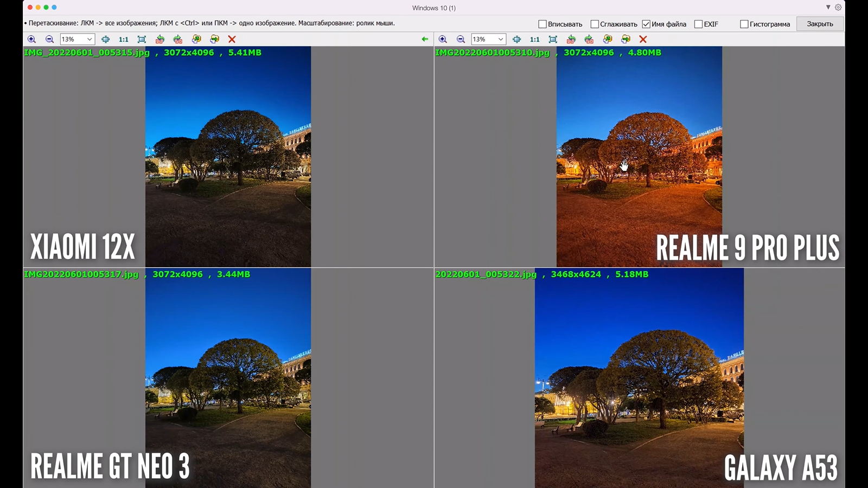This screenshot has height=488, width=868.
Task: Open the left pane 13% zoom dropdown
Action: click(x=90, y=39)
